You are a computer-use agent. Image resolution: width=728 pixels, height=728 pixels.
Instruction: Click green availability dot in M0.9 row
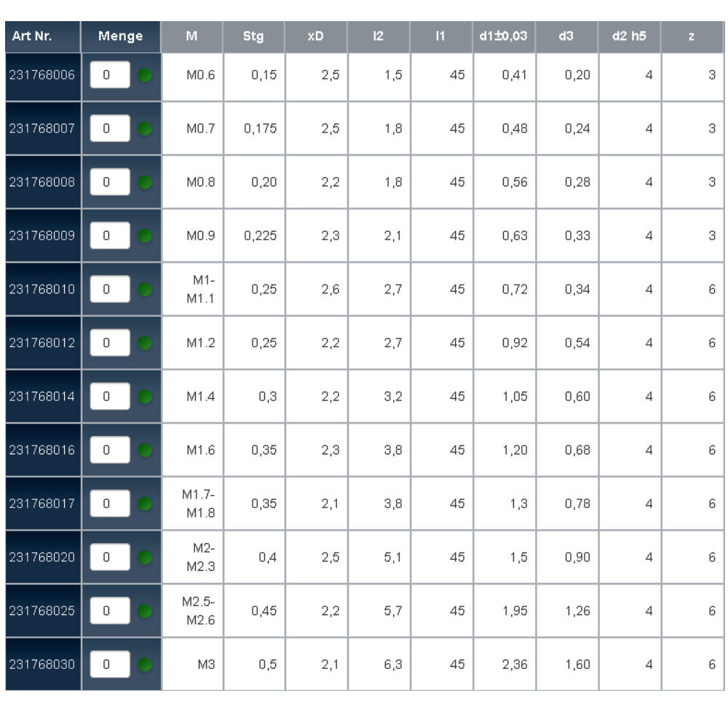[x=145, y=236]
